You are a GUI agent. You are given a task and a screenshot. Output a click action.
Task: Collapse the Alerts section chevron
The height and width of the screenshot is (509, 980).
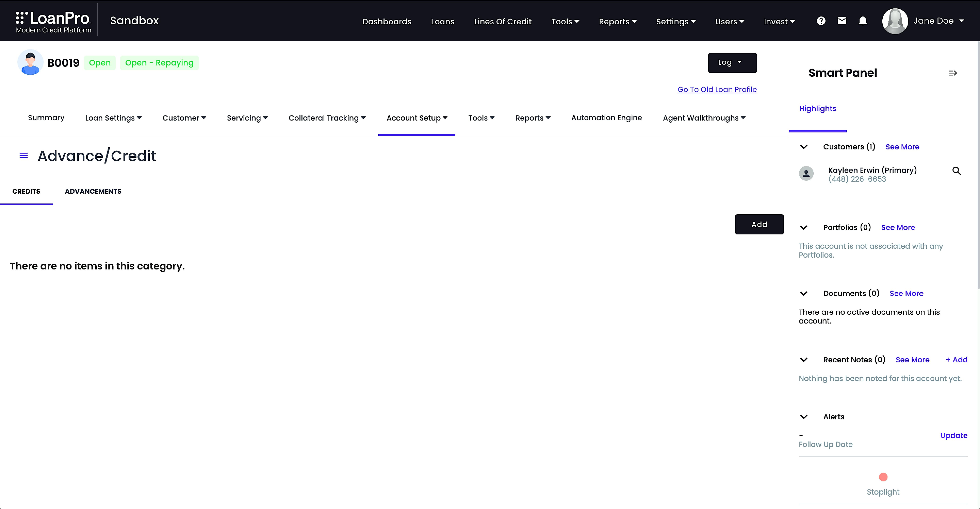pyautogui.click(x=804, y=417)
